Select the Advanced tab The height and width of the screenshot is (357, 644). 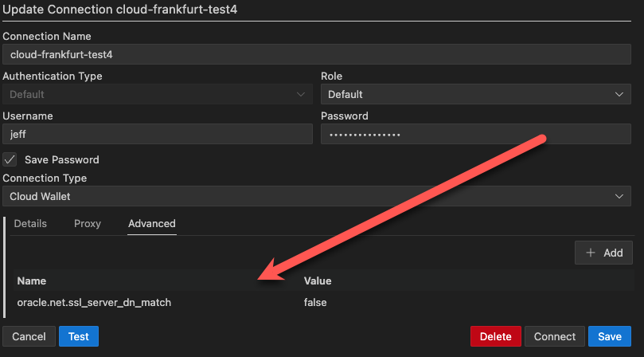[x=151, y=224]
